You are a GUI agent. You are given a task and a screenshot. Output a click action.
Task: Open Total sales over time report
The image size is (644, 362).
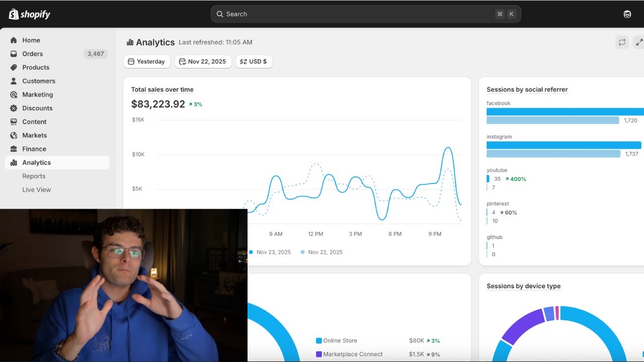coord(163,89)
